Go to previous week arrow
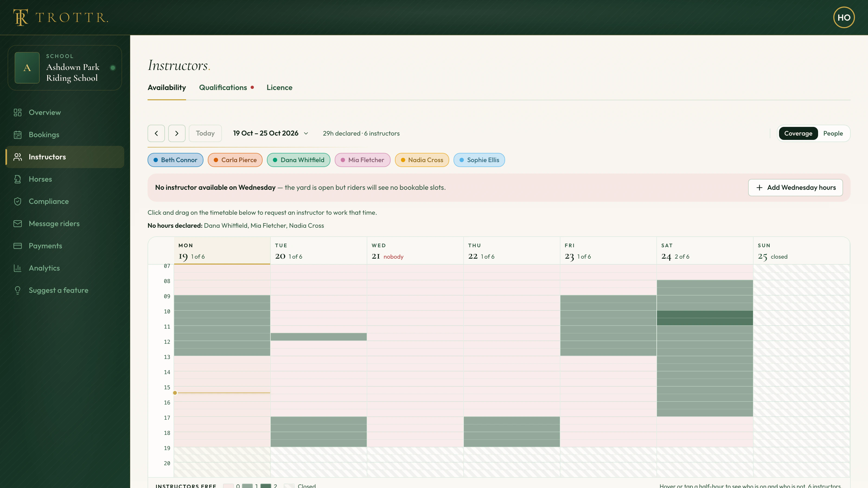The width and height of the screenshot is (868, 488). coord(156,133)
